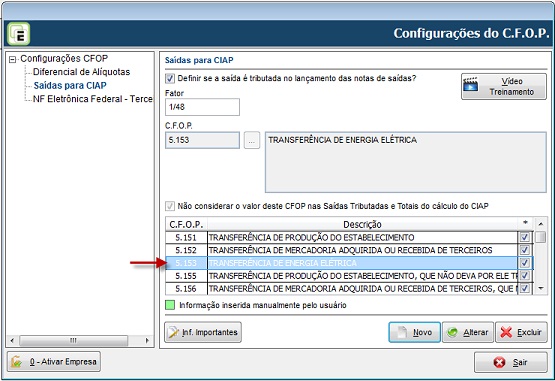
Task: Select Saídas para CIAP tree item
Action: tap(70, 85)
